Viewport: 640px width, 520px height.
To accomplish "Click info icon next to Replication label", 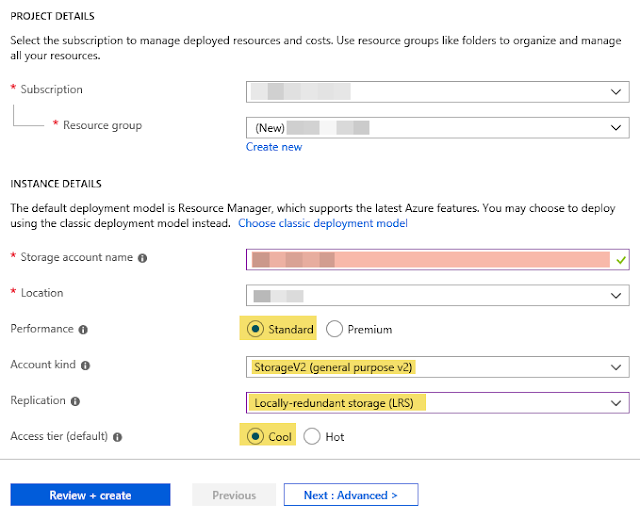I will pyautogui.click(x=76, y=402).
